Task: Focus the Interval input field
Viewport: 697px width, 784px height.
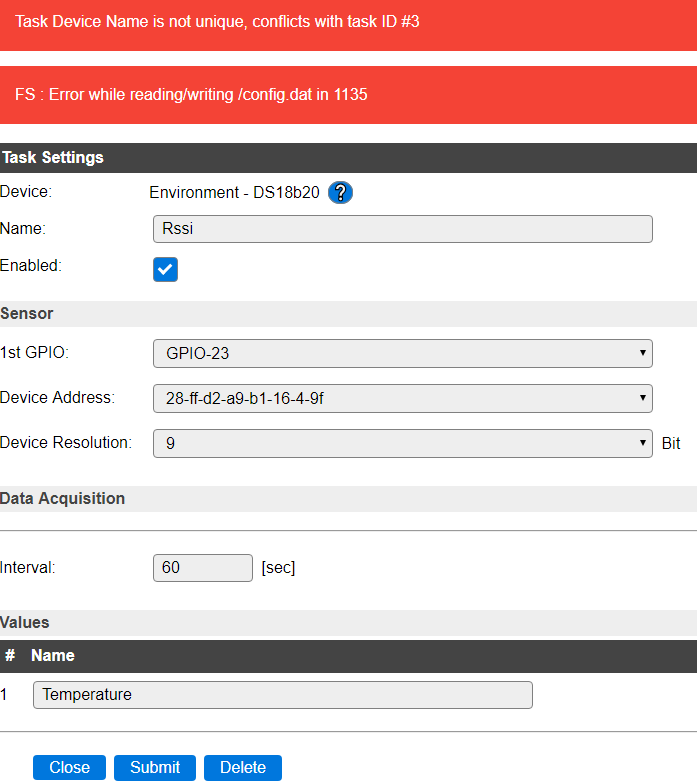Action: (202, 568)
